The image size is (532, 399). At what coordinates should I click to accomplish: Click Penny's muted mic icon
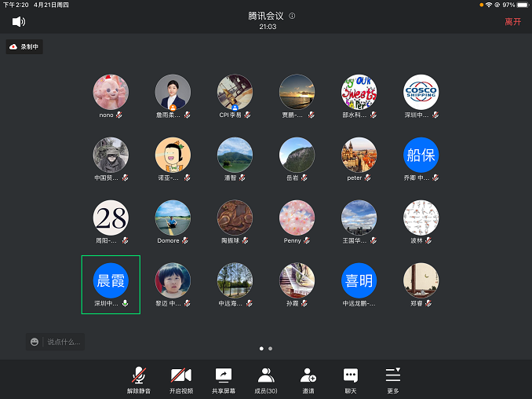[307, 241]
